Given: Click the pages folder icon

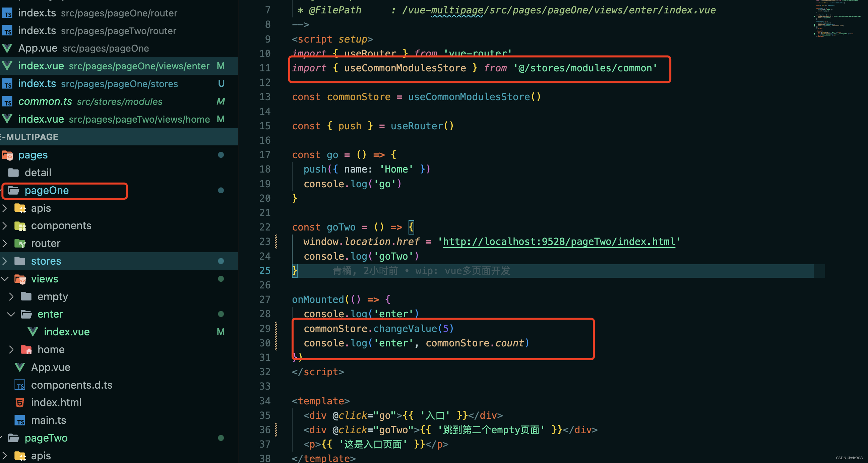Looking at the screenshot, I should pos(7,155).
